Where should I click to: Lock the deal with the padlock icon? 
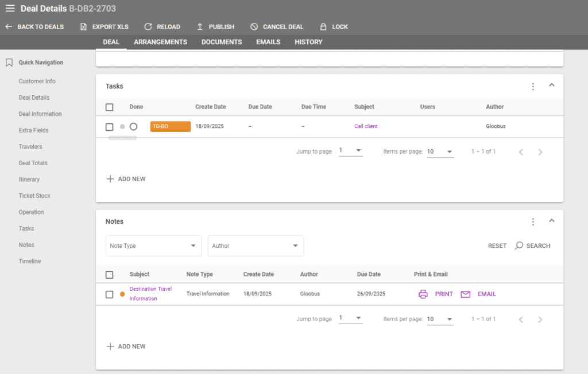point(323,26)
